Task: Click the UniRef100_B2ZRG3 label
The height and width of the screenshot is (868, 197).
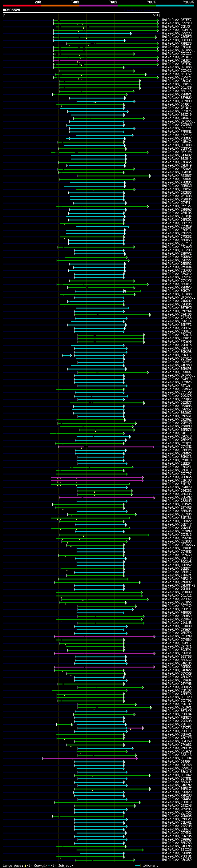Action: 177,542
